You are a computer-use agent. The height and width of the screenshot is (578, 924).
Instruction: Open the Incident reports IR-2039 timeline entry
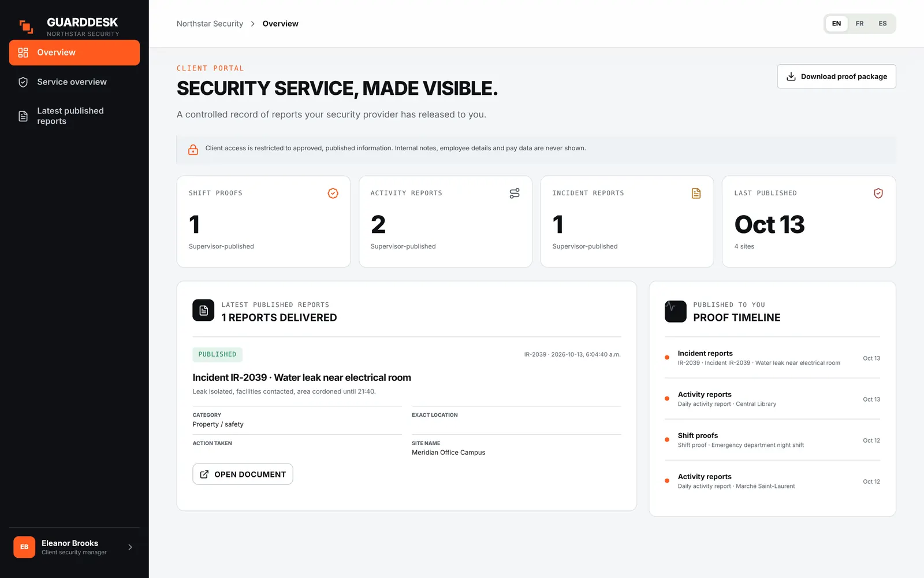coord(772,358)
